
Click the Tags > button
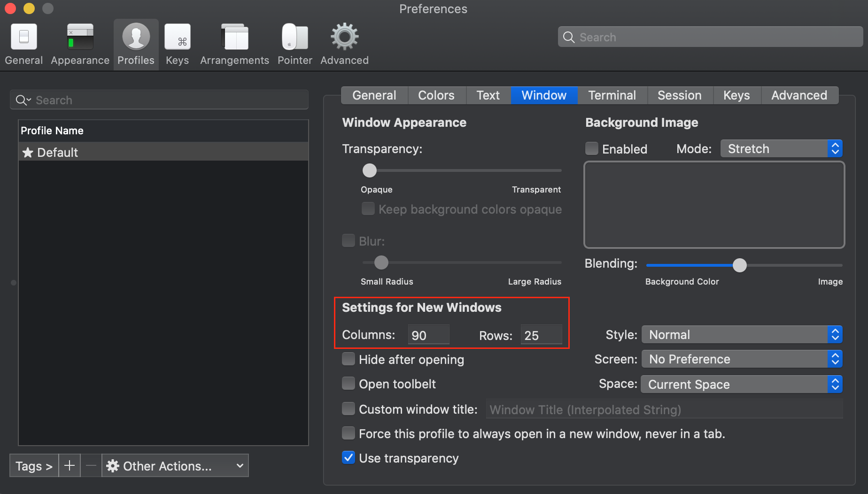[x=34, y=465]
